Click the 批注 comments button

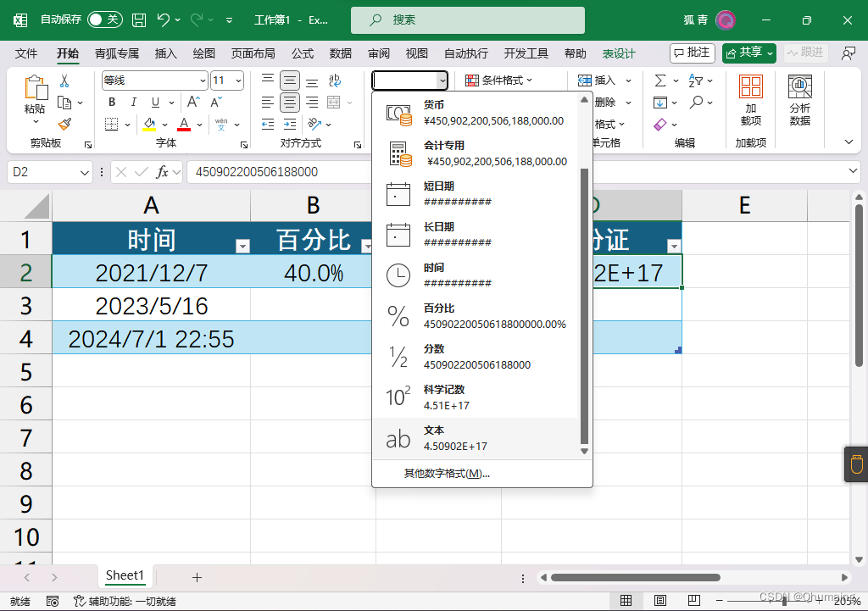692,53
